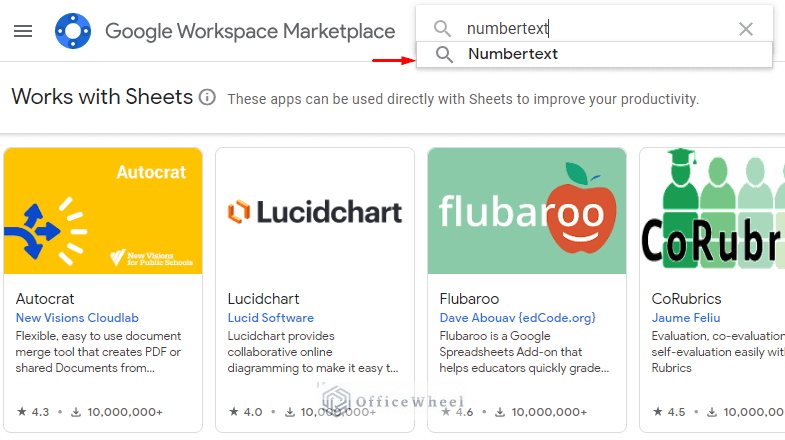Viewport: 785px width, 440px height.
Task: Click the download icon on CoRubrics card
Action: click(x=712, y=412)
